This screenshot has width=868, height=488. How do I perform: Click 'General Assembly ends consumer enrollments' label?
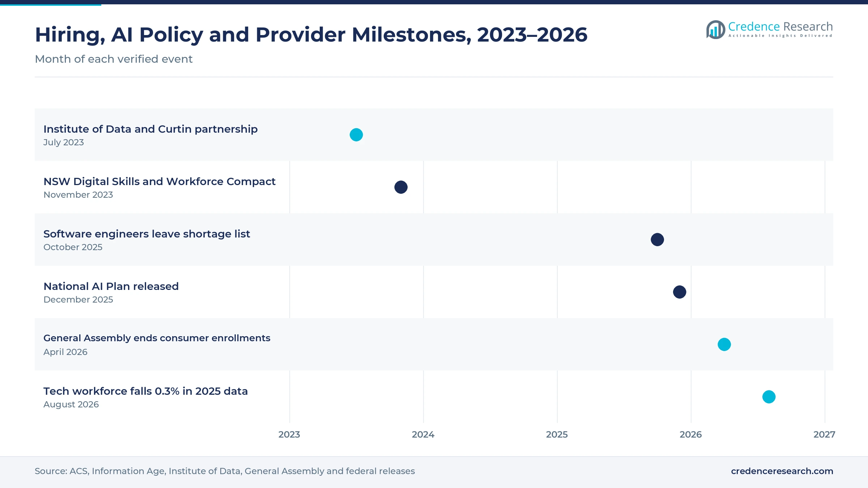coord(157,338)
